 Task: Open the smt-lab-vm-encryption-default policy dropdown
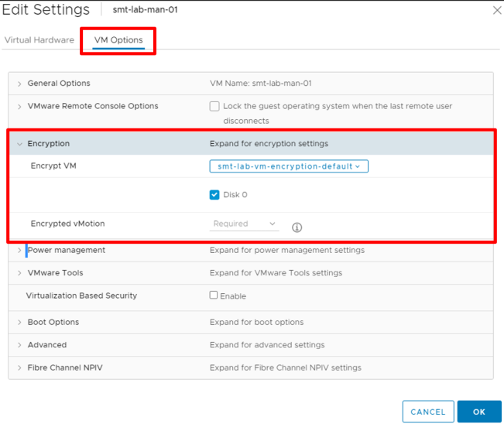tap(289, 166)
